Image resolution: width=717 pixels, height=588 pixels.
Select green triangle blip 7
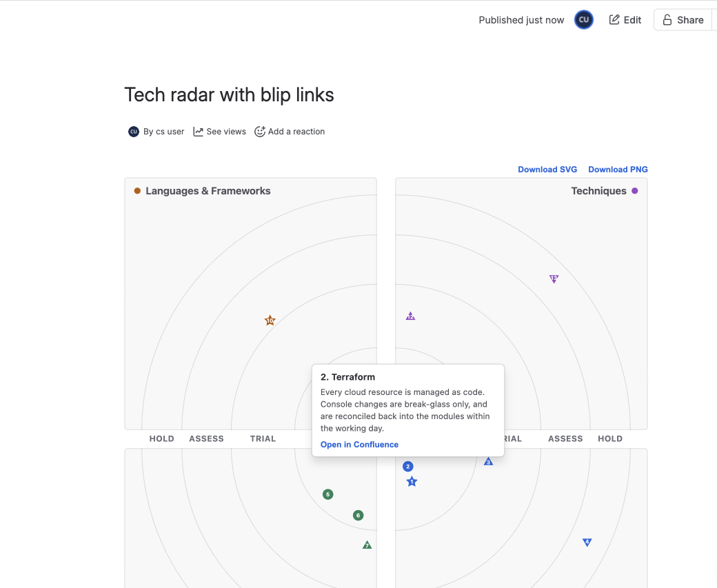(x=367, y=545)
